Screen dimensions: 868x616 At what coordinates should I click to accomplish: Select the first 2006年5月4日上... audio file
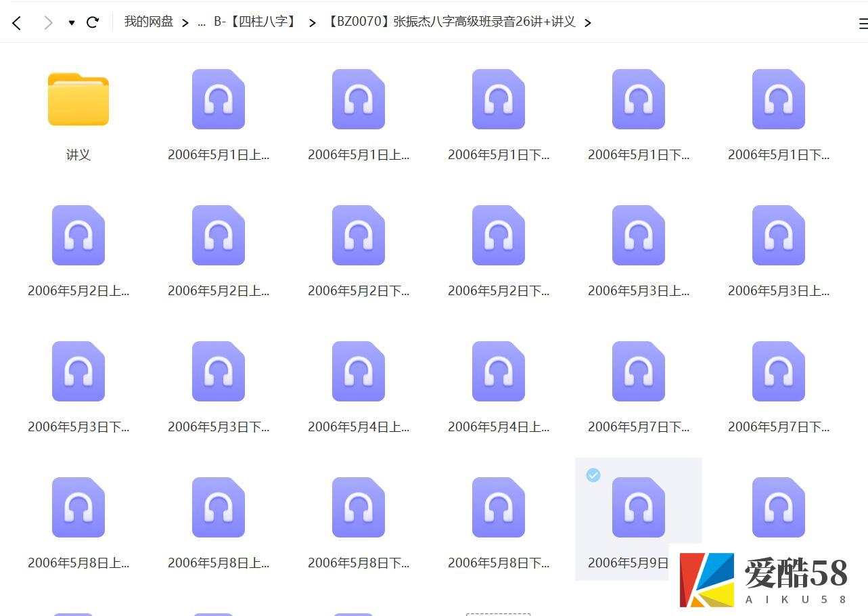pos(359,372)
